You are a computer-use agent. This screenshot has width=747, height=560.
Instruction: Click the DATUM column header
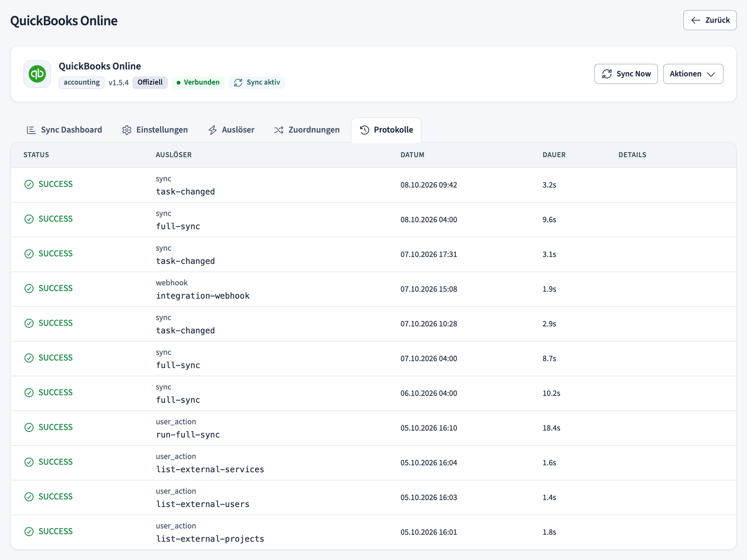412,155
